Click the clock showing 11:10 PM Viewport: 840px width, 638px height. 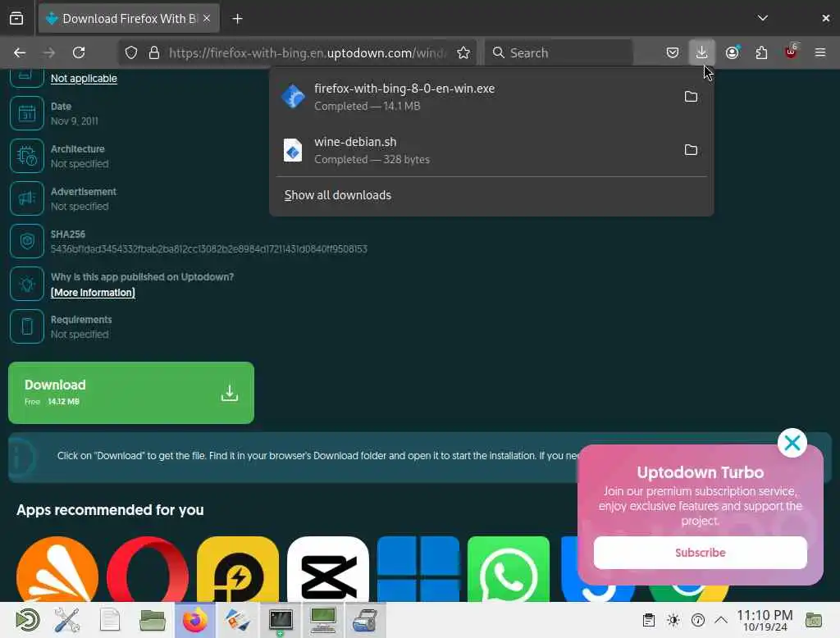click(765, 620)
